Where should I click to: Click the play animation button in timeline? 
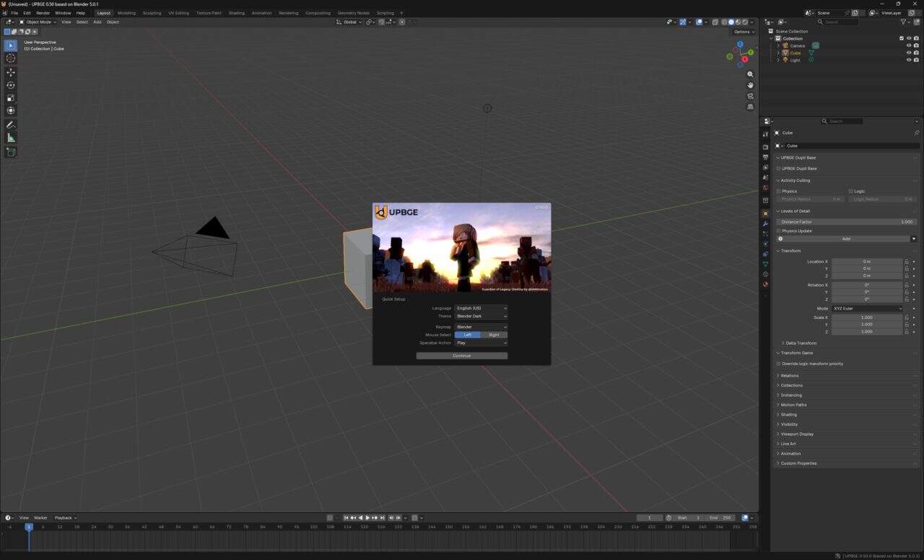coord(367,517)
